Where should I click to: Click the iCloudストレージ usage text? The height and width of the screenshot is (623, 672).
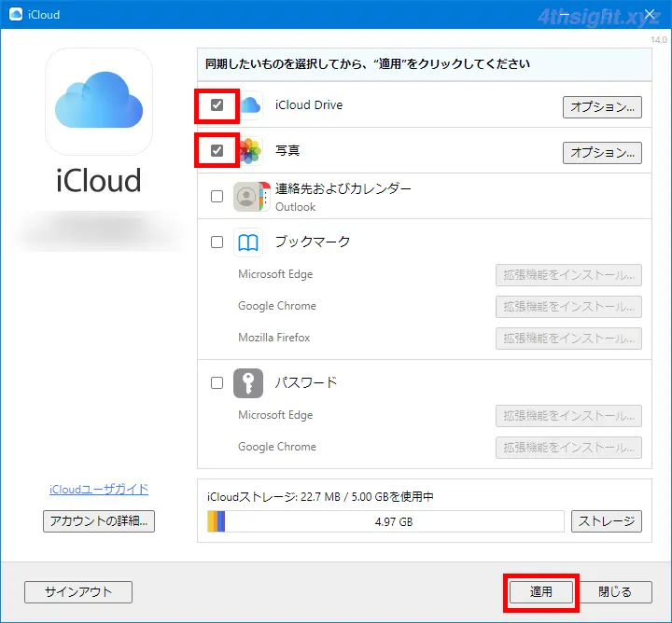(x=320, y=497)
